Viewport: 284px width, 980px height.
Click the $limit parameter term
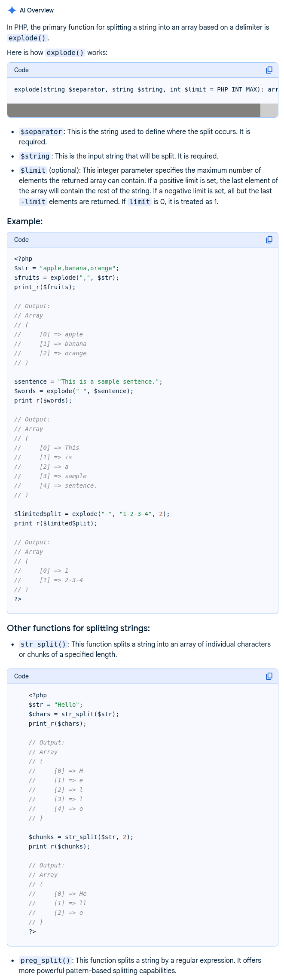pyautogui.click(x=33, y=171)
